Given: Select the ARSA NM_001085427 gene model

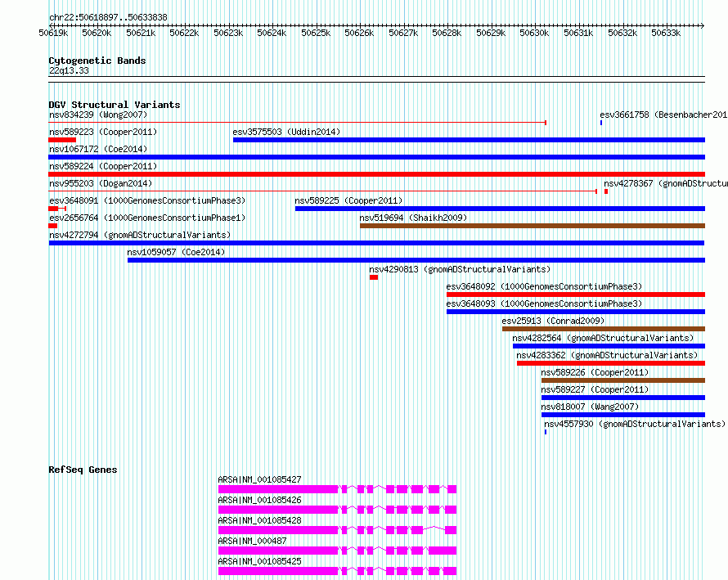Looking at the screenshot, I should [x=338, y=489].
